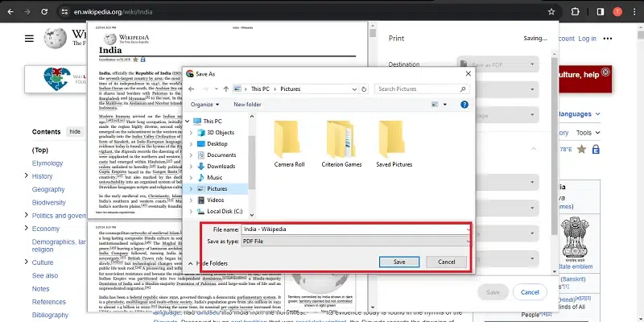Expand the 3D Objects tree node
The width and height of the screenshot is (644, 322).
(191, 133)
